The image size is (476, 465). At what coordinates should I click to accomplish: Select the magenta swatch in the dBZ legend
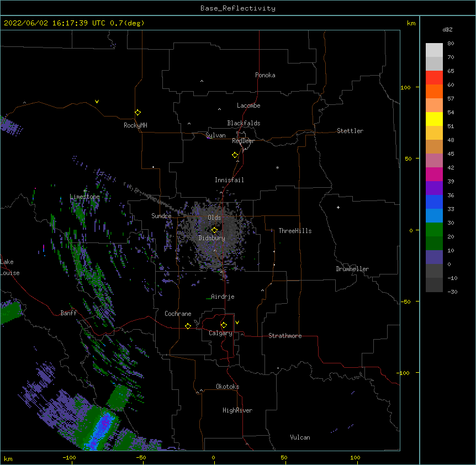[x=434, y=174]
